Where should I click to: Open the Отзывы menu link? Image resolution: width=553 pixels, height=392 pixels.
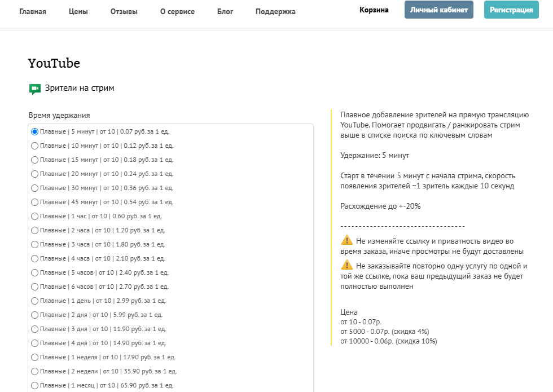point(124,11)
